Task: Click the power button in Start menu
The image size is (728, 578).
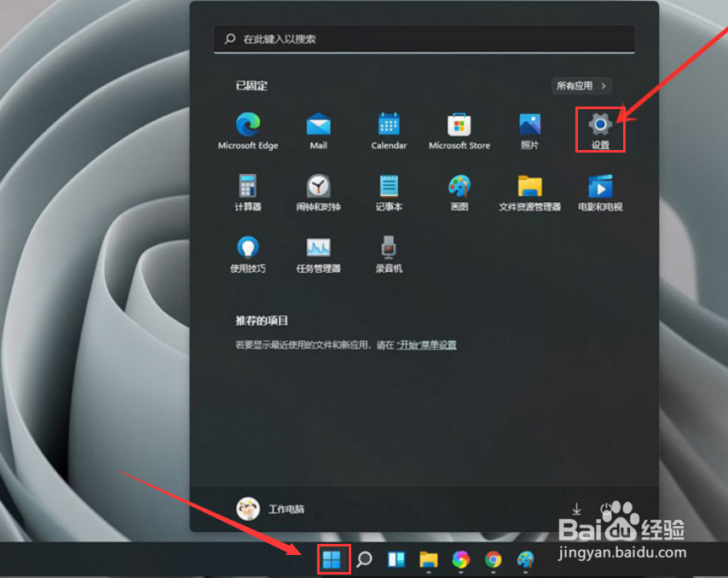Action: [x=606, y=508]
